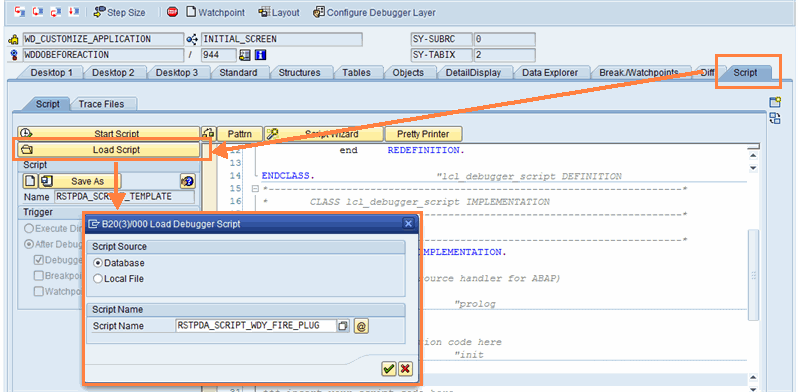Viewport: 798px width, 392px height.
Task: Toggle the Debugger single step checkbox
Action: click(39, 260)
